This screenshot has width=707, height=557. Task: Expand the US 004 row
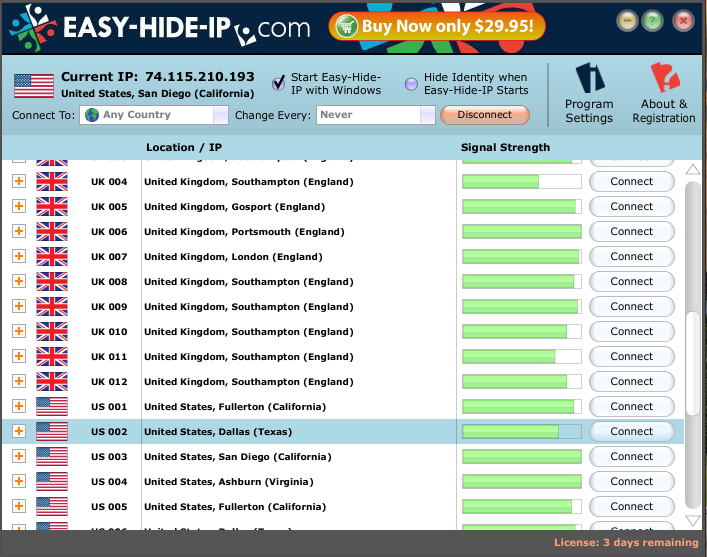[x=19, y=481]
